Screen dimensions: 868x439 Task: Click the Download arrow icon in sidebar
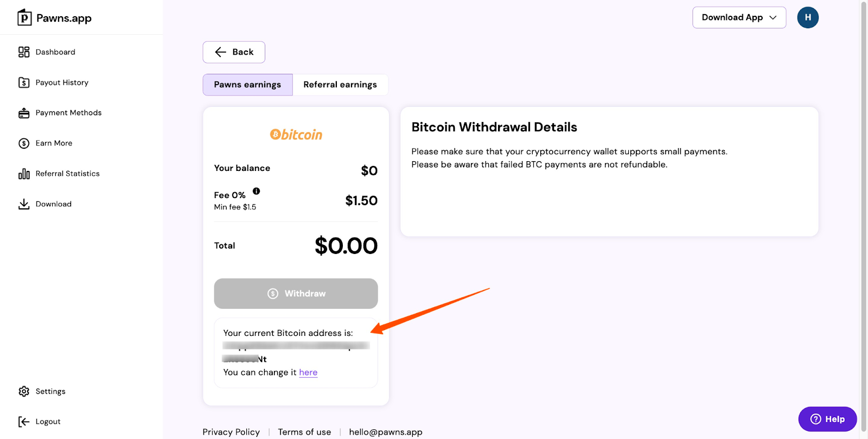(x=24, y=204)
